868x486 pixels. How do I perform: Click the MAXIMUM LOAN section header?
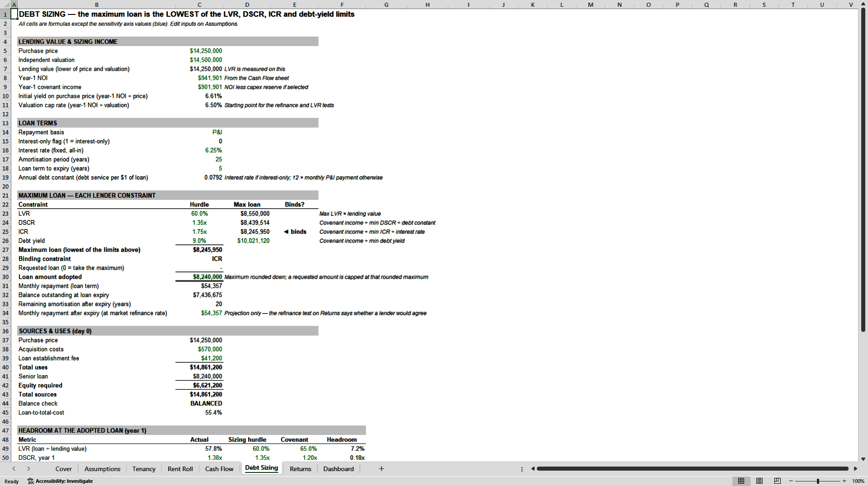coord(168,196)
